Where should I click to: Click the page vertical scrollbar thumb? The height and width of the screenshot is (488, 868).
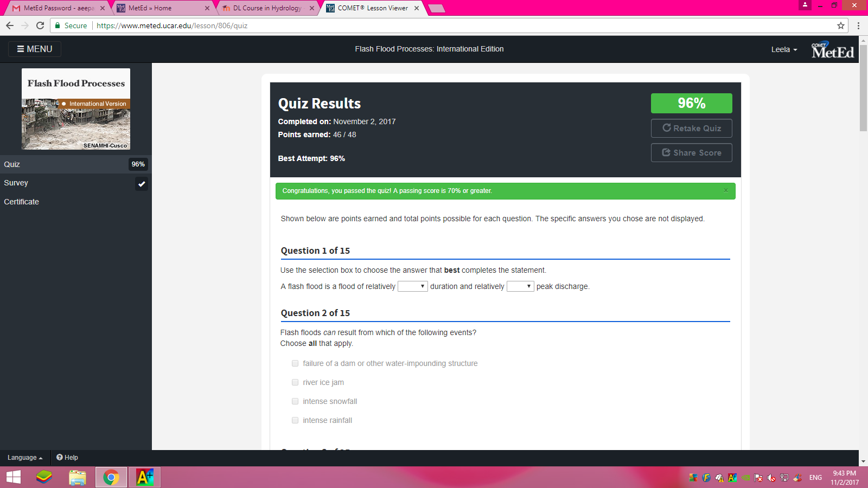pos(863,87)
